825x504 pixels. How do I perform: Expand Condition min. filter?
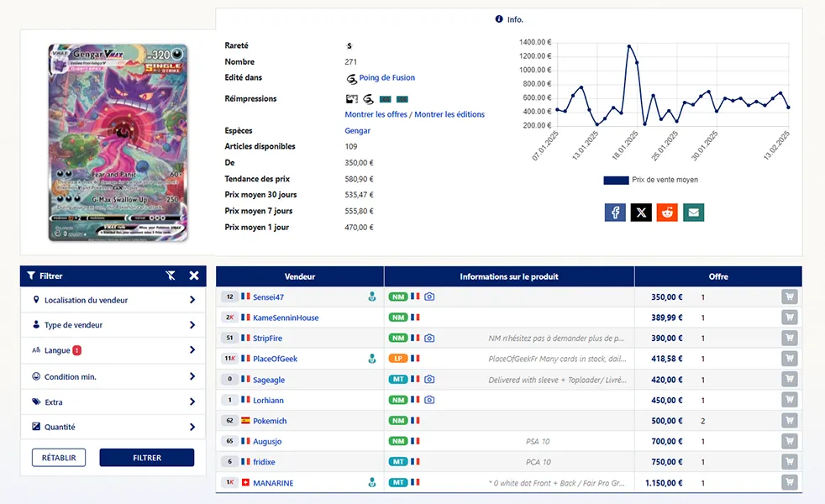point(113,376)
